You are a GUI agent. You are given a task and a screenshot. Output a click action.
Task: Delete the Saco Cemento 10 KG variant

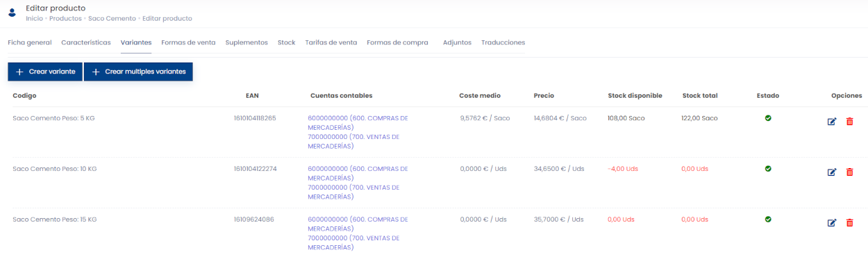click(849, 172)
